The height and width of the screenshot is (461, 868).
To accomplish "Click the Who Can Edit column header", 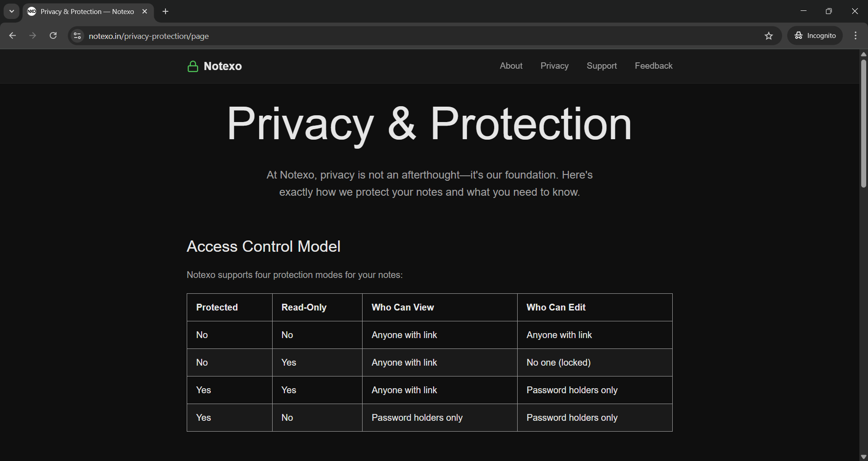I will 595,307.
